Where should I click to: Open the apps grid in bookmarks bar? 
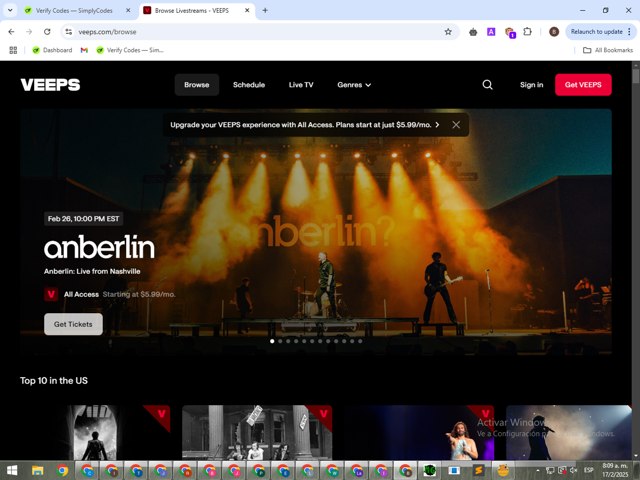tap(13, 50)
